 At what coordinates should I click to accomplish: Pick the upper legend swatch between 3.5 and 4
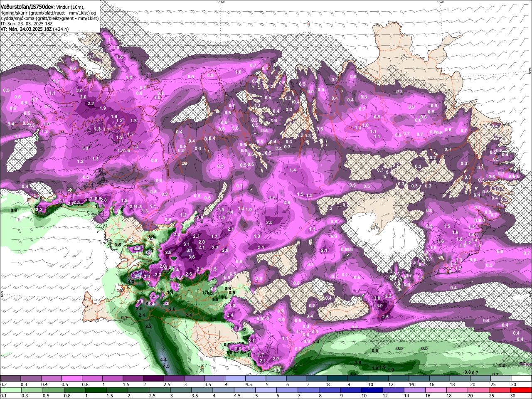[x=215, y=379]
